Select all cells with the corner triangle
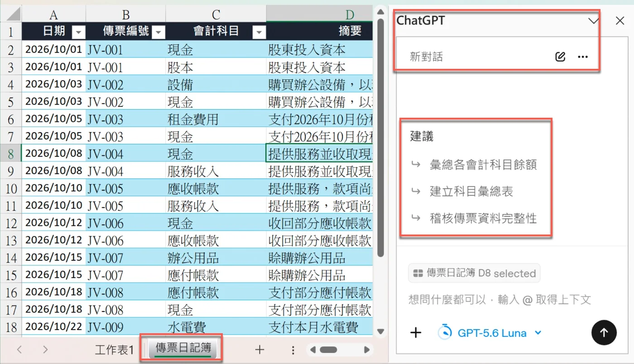 (10, 14)
